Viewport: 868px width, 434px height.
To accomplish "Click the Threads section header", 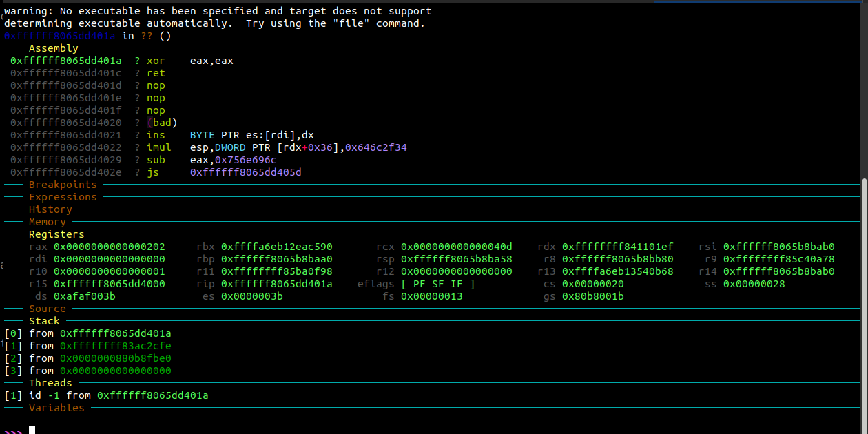I will (x=50, y=383).
